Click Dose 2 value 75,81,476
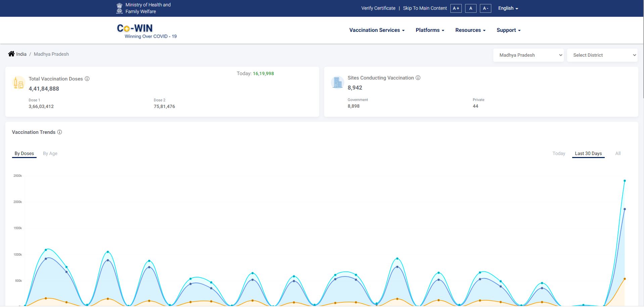The height and width of the screenshot is (307, 644). tap(164, 106)
